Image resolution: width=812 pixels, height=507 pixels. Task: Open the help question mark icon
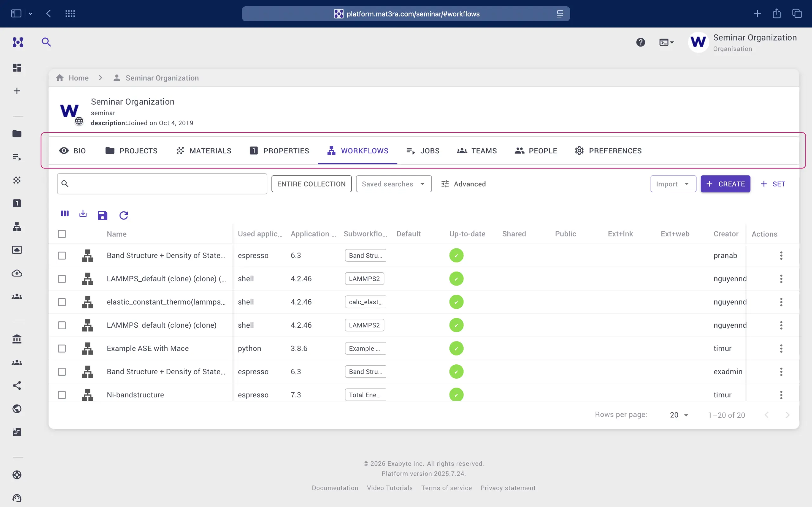[640, 42]
